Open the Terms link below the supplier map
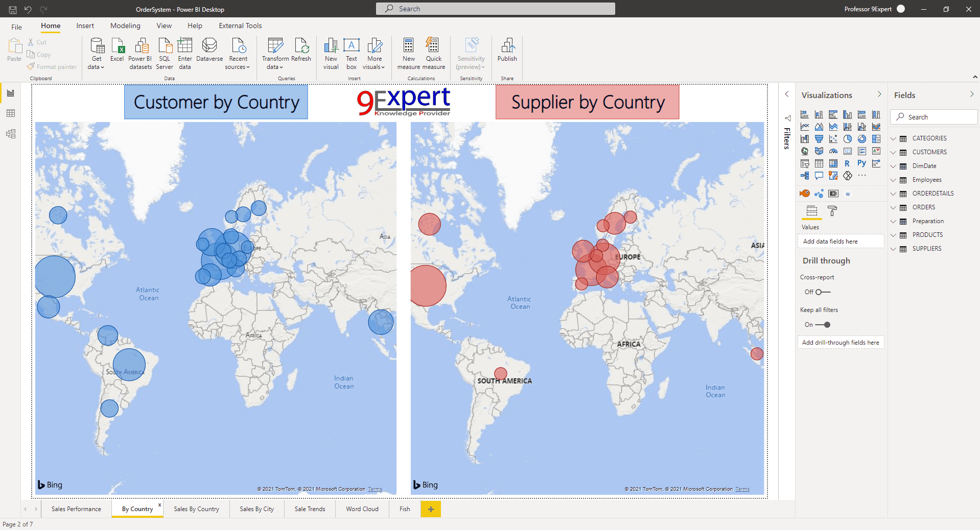This screenshot has height=530, width=980. coord(742,489)
